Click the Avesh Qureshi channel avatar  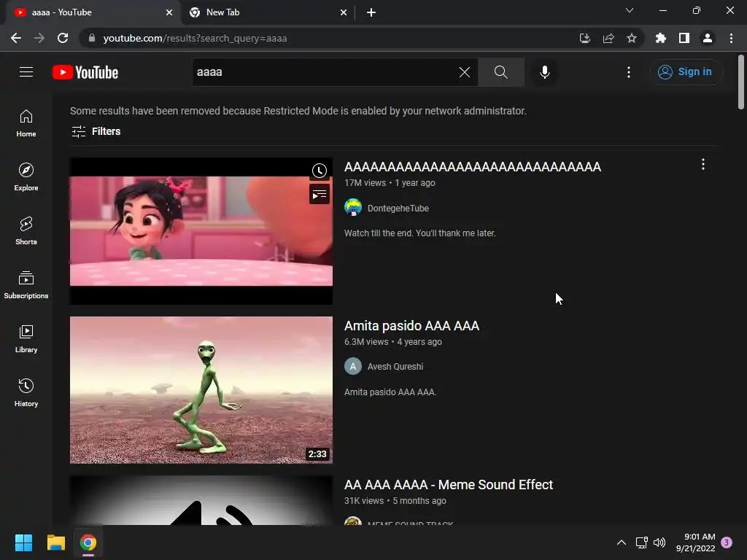coord(353,366)
